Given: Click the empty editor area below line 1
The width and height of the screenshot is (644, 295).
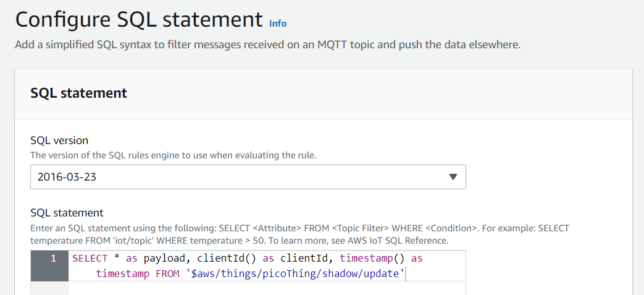Looking at the screenshot, I should (266, 288).
